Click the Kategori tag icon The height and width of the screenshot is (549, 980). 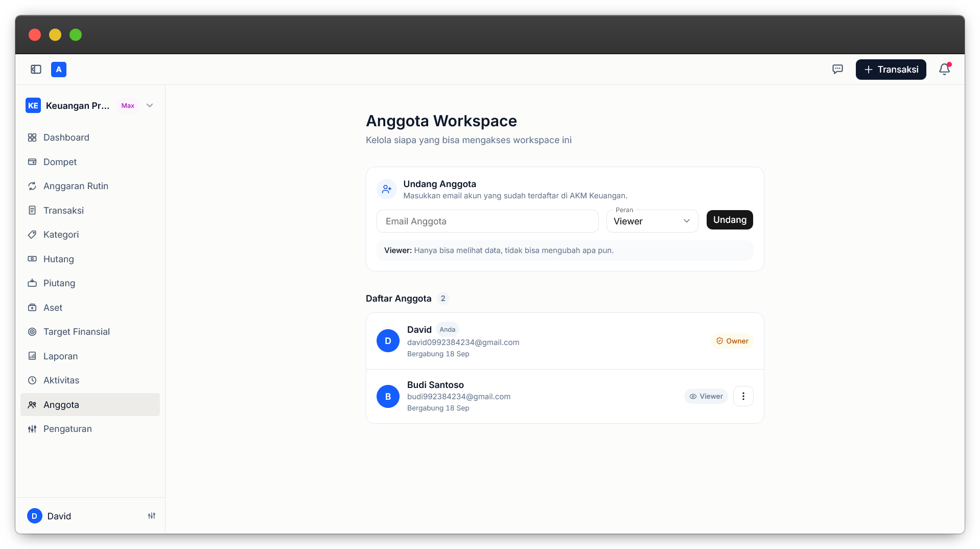32,235
